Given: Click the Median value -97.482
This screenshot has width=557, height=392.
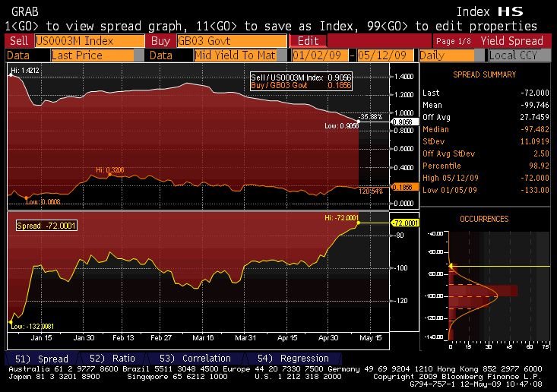Looking at the screenshot, I should [x=535, y=129].
